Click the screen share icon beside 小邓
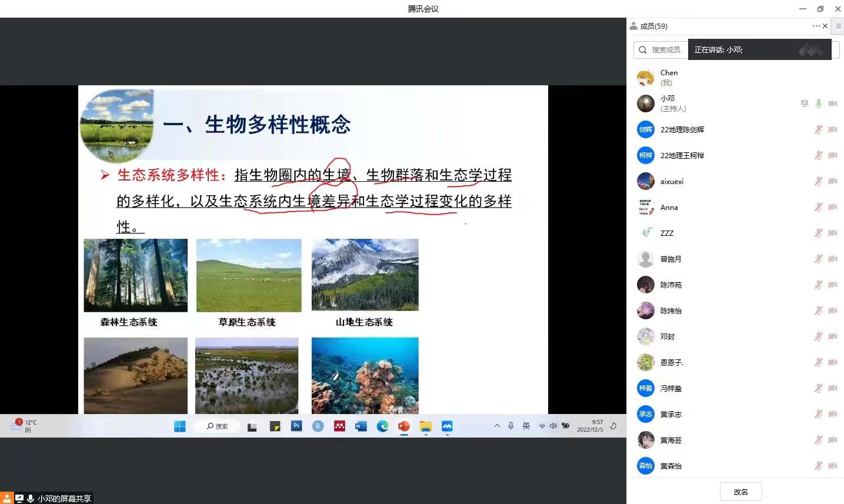This screenshot has width=844, height=504. click(804, 104)
